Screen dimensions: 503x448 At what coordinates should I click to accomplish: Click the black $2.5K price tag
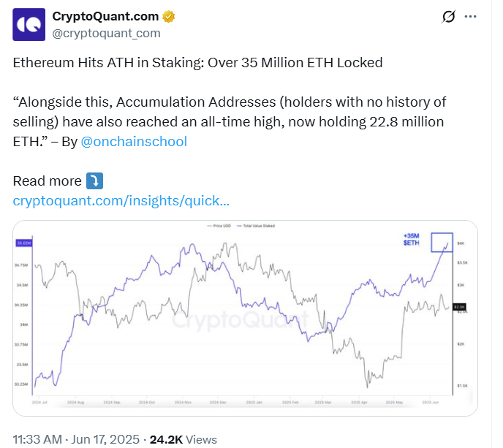click(459, 307)
